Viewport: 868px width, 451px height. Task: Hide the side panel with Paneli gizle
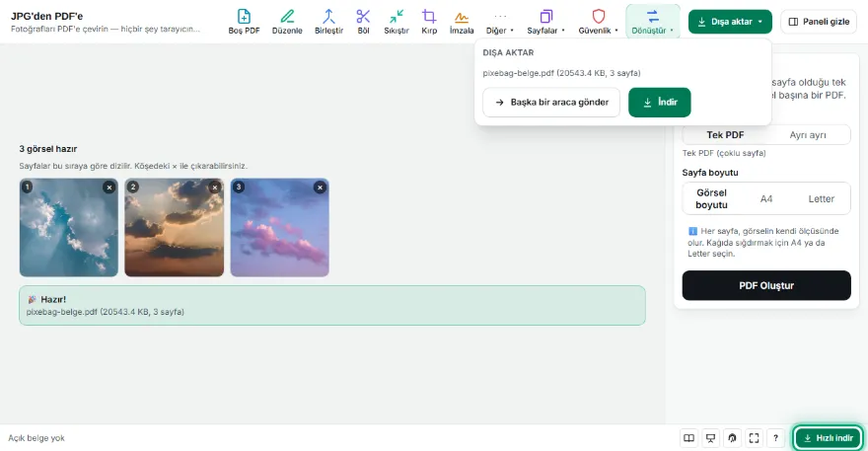819,22
